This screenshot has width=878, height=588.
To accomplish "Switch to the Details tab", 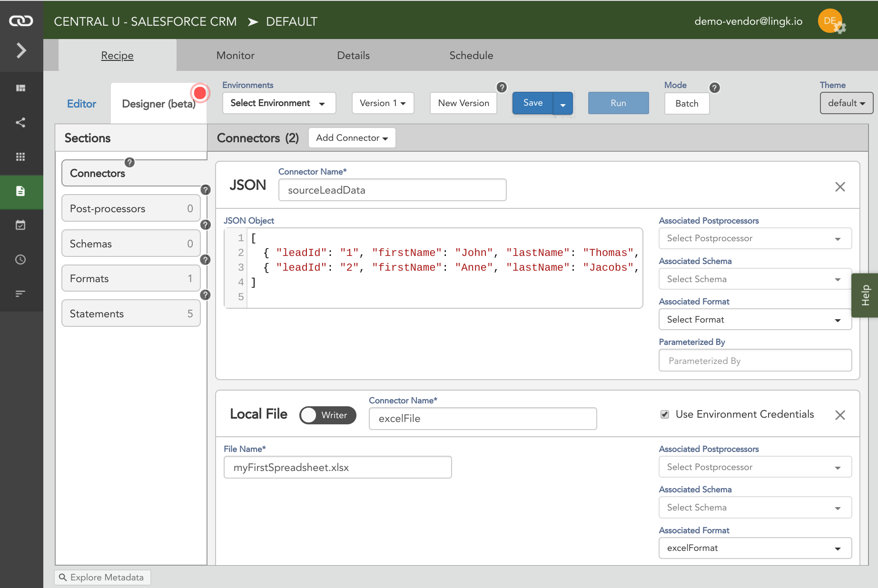I will pyautogui.click(x=353, y=55).
